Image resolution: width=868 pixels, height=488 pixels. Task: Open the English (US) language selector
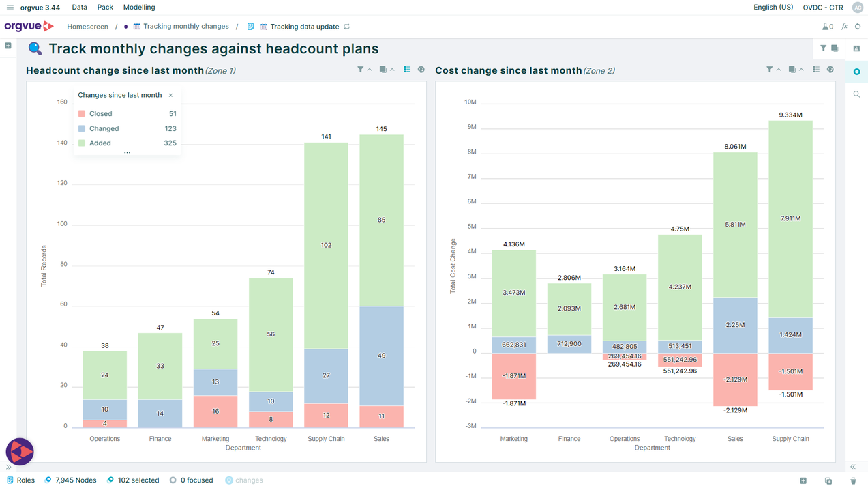[x=773, y=8]
